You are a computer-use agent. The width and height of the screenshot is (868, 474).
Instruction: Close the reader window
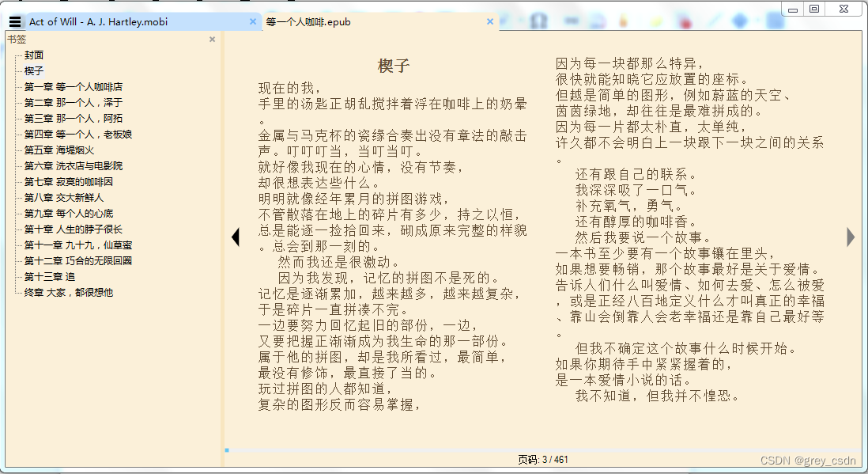click(x=843, y=9)
